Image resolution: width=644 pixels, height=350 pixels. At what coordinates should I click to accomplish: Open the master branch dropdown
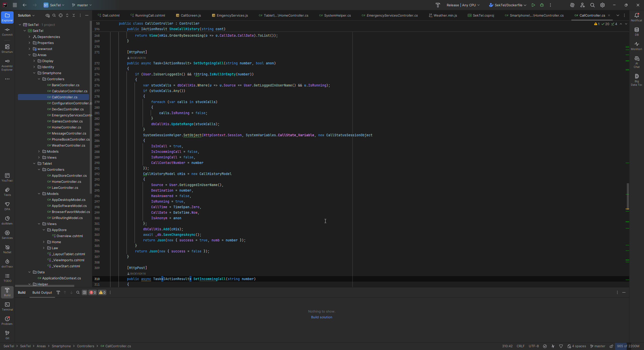point(82,5)
